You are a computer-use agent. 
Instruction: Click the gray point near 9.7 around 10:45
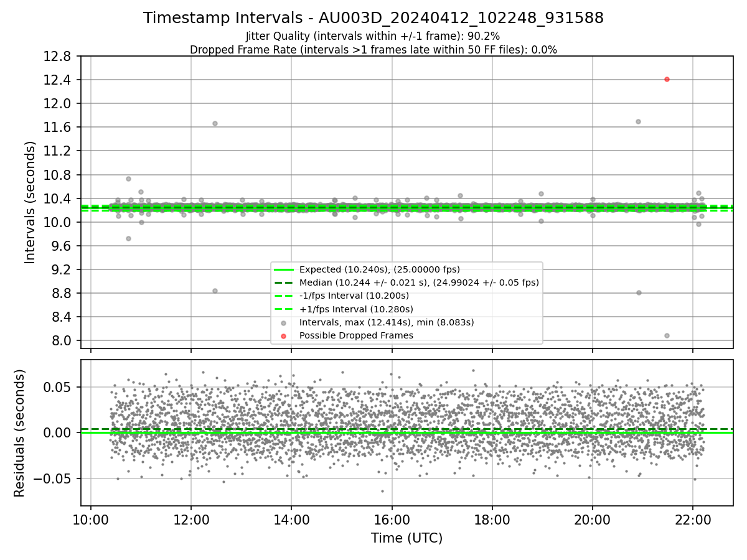pos(128,238)
